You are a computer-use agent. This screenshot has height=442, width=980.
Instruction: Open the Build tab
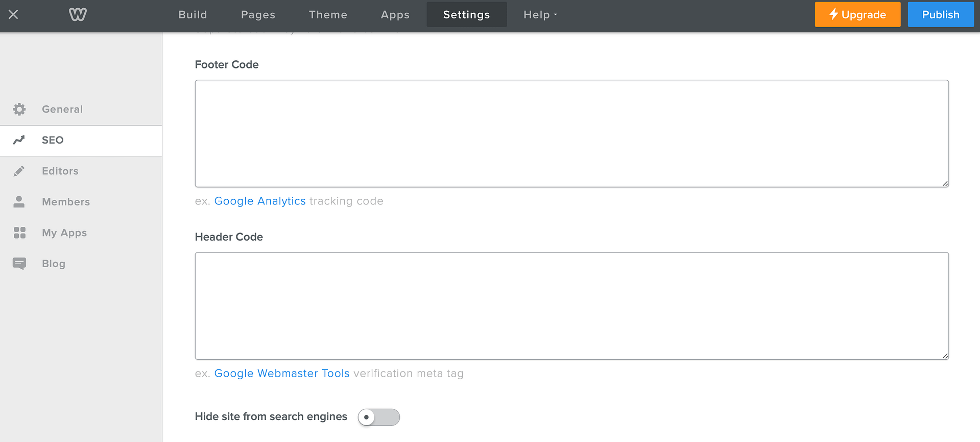[193, 15]
